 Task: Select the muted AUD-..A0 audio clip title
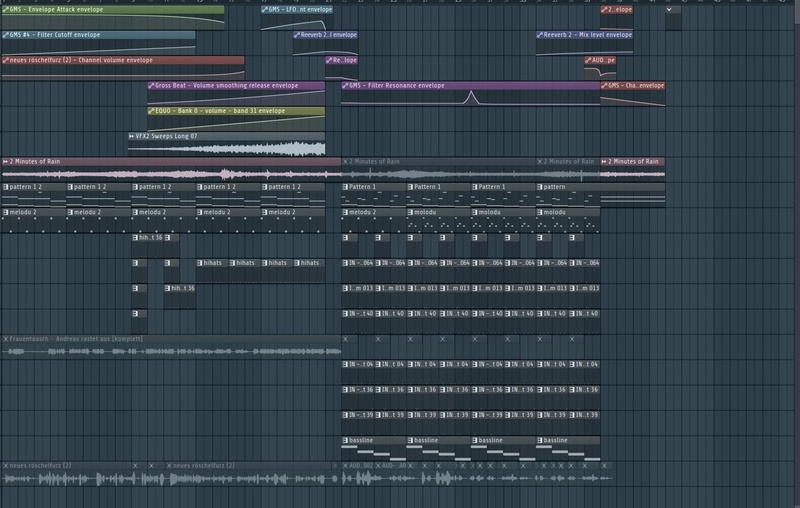pyautogui.click(x=391, y=466)
